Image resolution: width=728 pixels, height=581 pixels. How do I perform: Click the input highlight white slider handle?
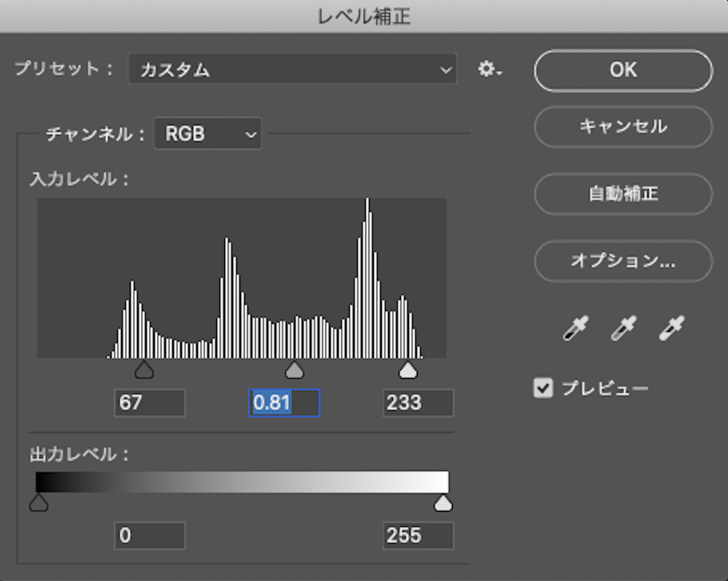click(x=408, y=370)
